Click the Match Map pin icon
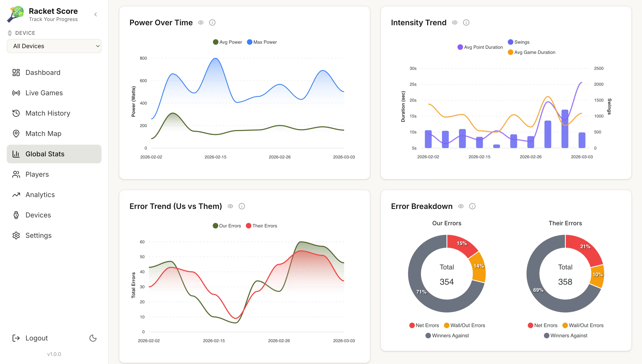 click(16, 134)
